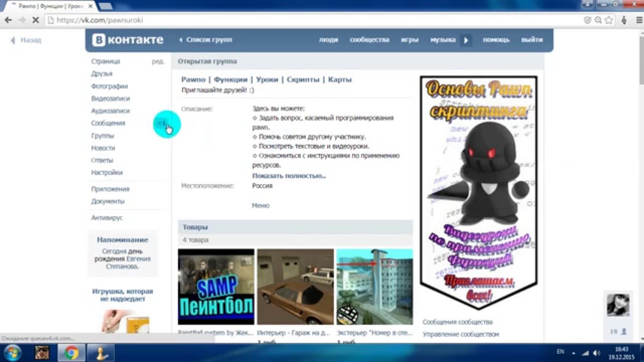Screen dimensions: 644x362
Task: Open 'сообщества' in the top navigation
Action: (x=370, y=40)
